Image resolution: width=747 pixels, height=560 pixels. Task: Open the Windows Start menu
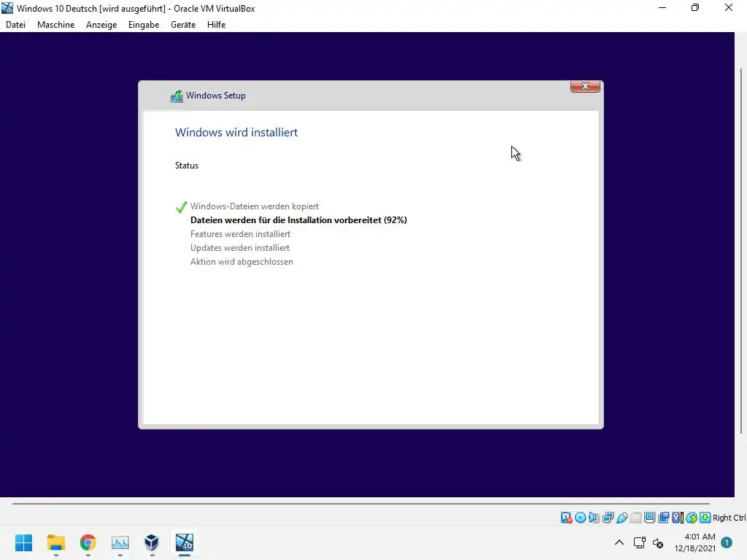[24, 542]
